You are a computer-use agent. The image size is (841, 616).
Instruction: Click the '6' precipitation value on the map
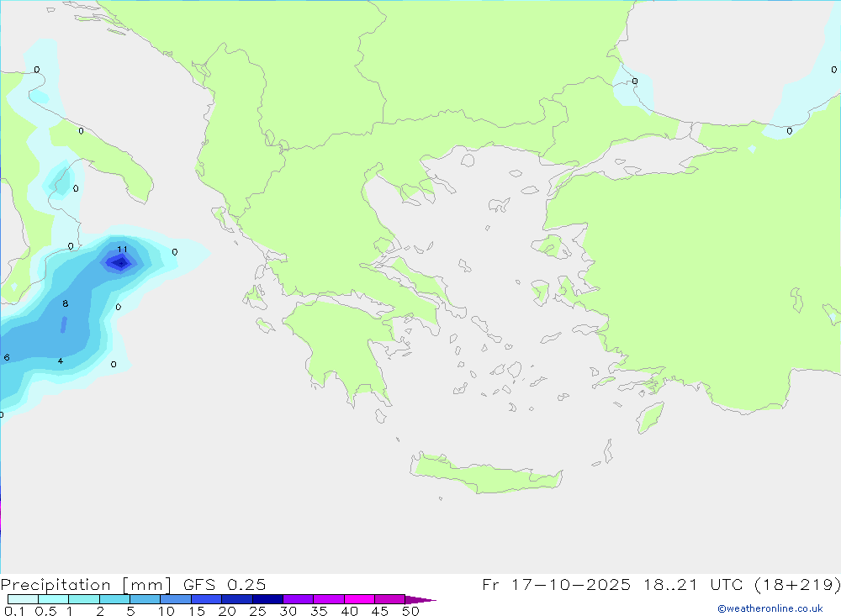7,357
